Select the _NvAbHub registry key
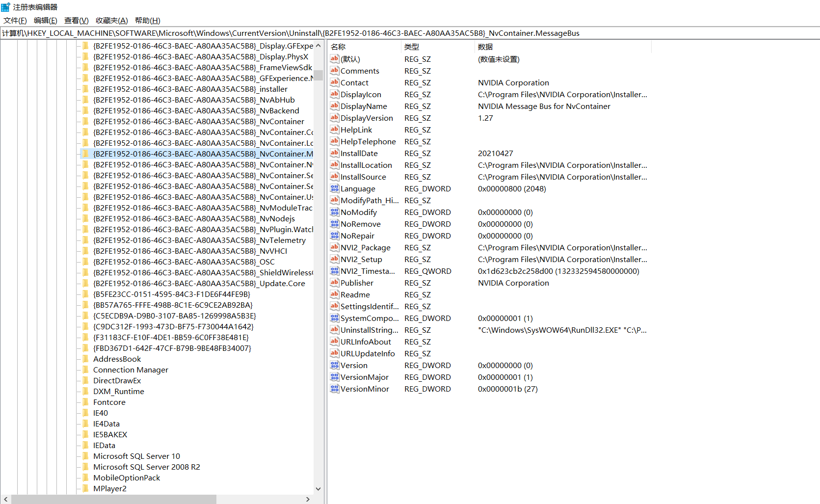The width and height of the screenshot is (820, 504). pos(194,100)
